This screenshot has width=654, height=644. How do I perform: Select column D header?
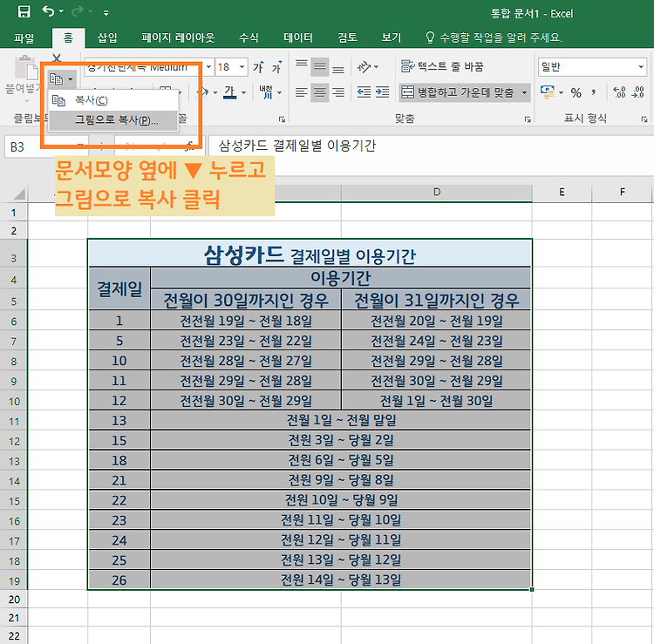pos(437,193)
